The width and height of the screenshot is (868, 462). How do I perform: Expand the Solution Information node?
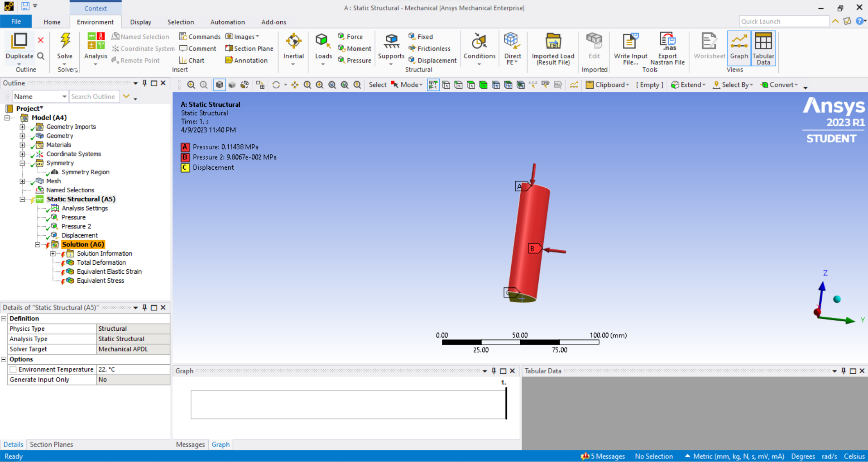click(53, 253)
